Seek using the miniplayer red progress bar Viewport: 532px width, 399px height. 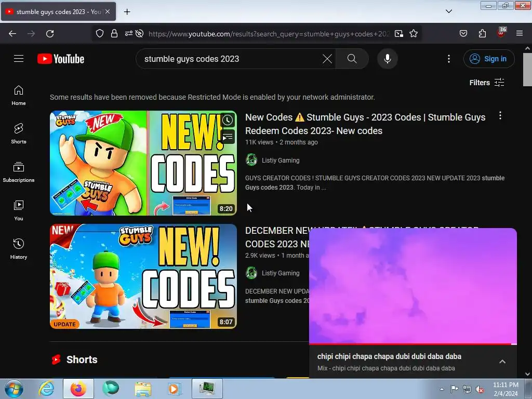(413, 344)
